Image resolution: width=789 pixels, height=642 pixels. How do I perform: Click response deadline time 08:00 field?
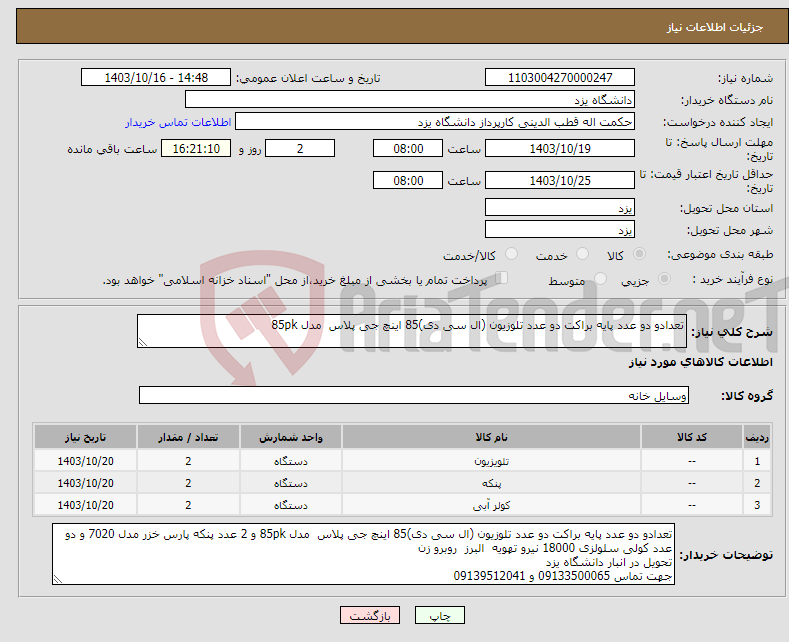point(408,148)
